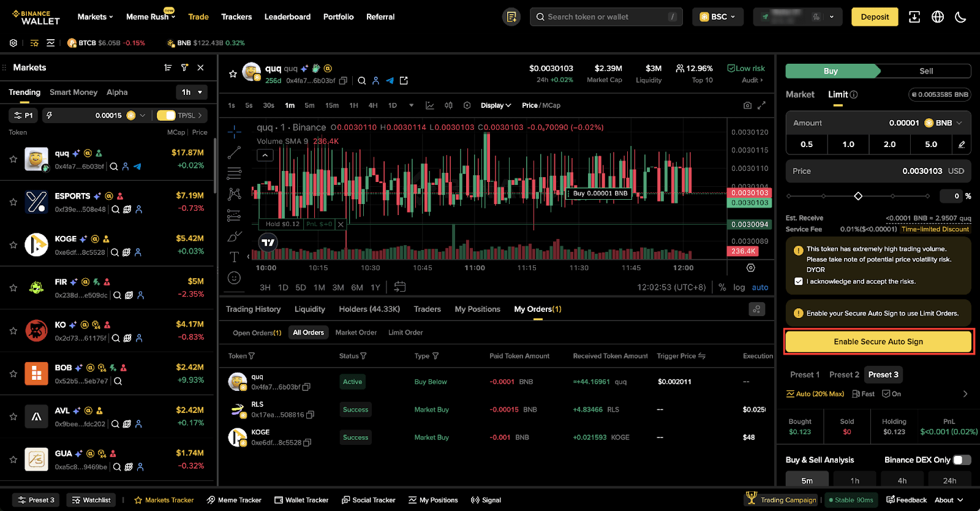Open the Display options dropdown
The width and height of the screenshot is (980, 511).
coord(496,105)
